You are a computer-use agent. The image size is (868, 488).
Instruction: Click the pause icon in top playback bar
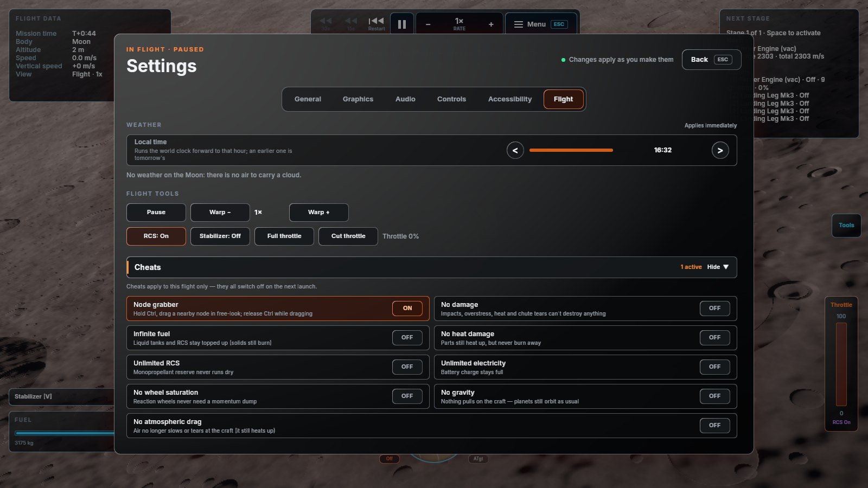pyautogui.click(x=402, y=24)
